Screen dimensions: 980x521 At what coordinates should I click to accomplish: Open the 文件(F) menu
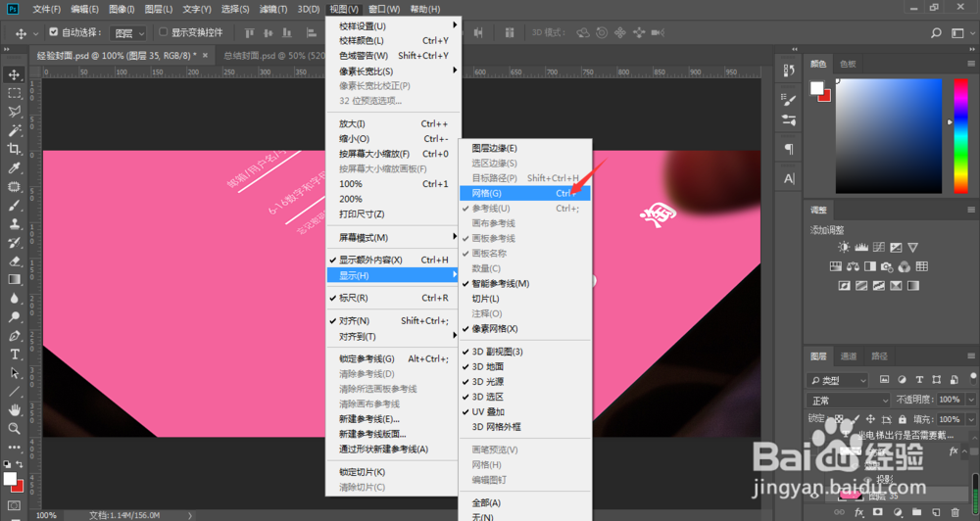click(x=46, y=10)
